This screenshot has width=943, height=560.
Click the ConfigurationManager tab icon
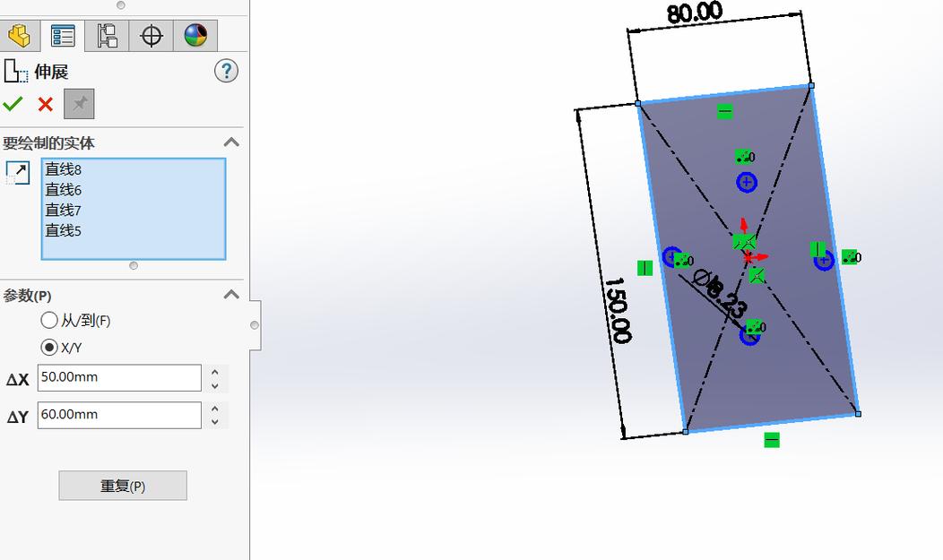(107, 35)
